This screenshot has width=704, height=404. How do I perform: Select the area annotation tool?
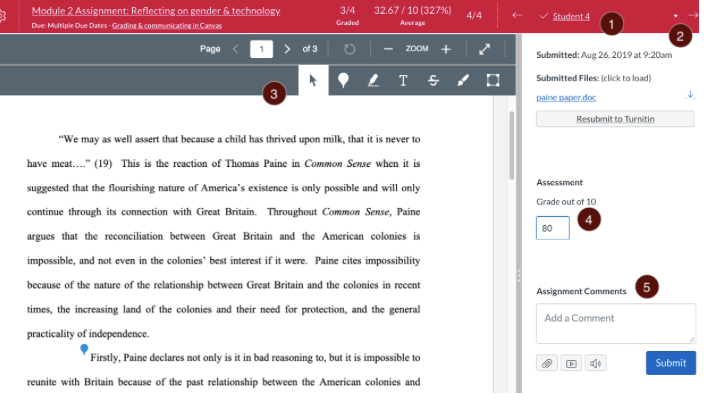pos(493,80)
